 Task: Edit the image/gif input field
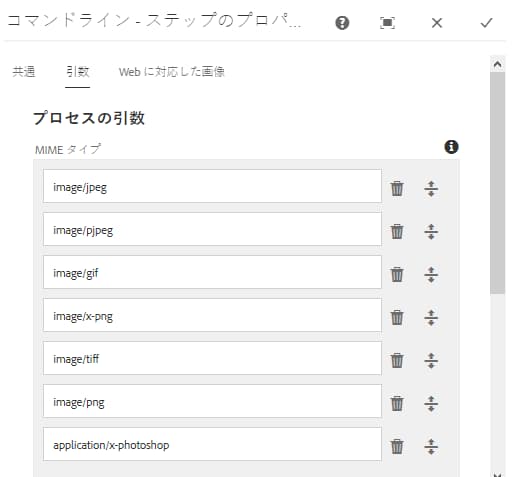click(212, 272)
